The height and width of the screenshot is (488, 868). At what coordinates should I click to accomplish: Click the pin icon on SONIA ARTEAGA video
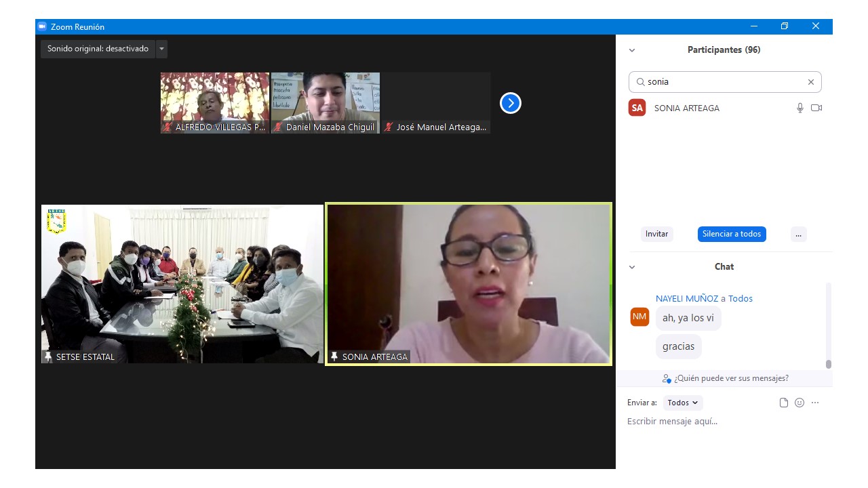click(x=334, y=357)
